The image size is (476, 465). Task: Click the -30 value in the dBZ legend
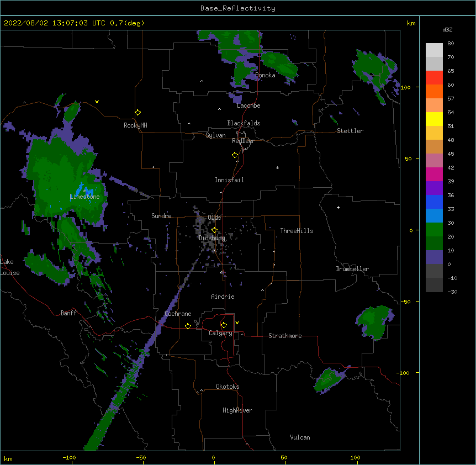[x=452, y=292]
